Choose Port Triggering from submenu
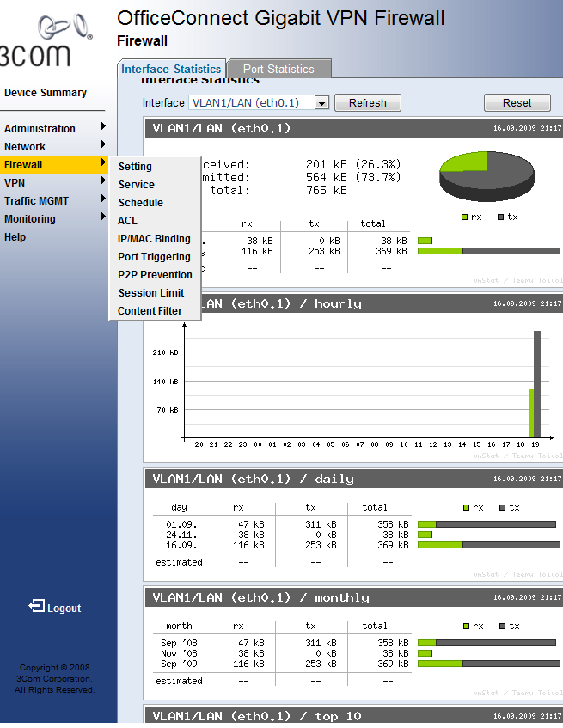Viewport: 563px width, 728px height. click(154, 257)
